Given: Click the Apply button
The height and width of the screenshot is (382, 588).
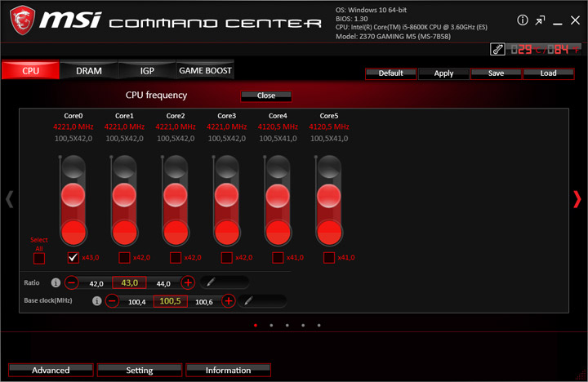Looking at the screenshot, I should click(443, 73).
